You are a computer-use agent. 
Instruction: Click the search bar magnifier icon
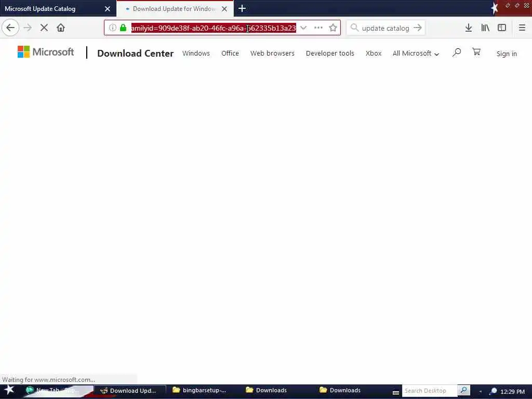tap(354, 28)
